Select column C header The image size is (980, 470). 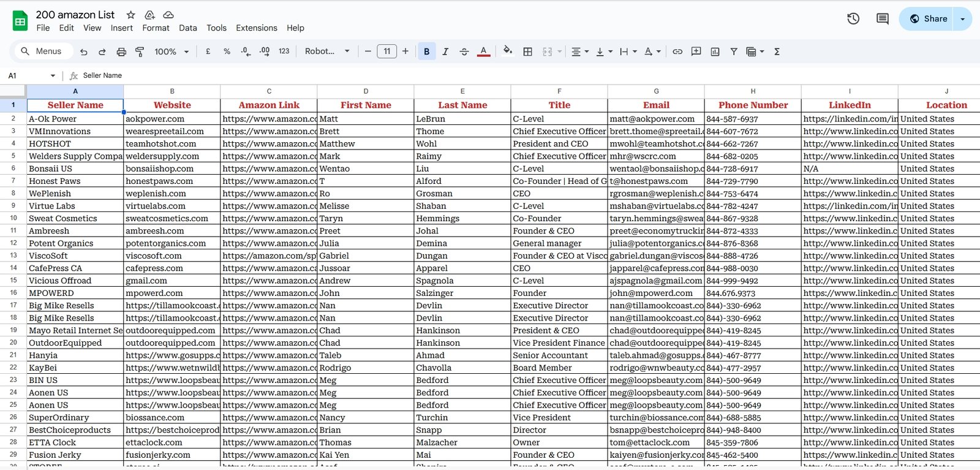(x=269, y=91)
